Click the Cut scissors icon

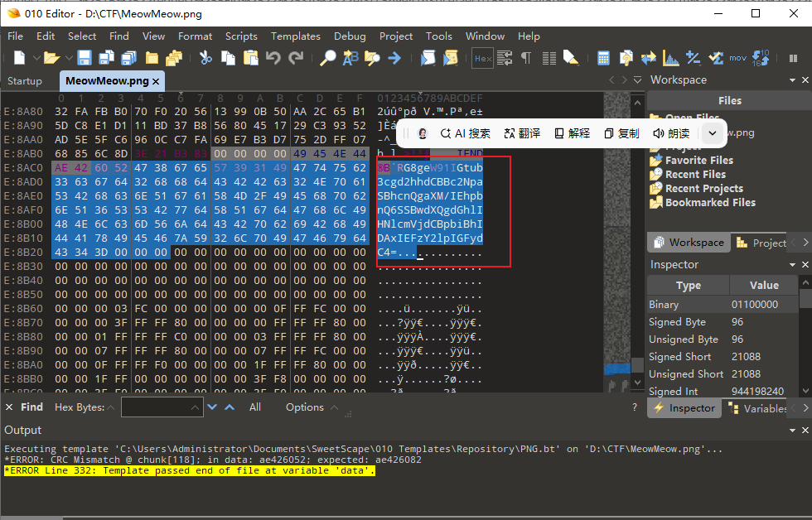tap(206, 58)
